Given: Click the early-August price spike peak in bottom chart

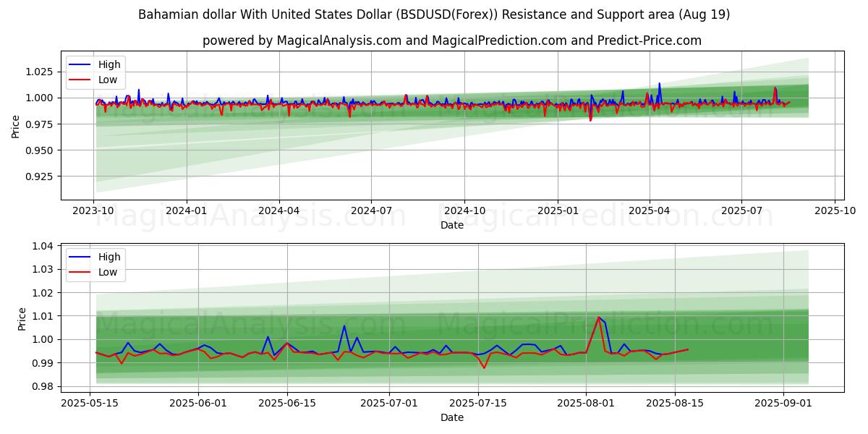Looking at the screenshot, I should click(598, 317).
